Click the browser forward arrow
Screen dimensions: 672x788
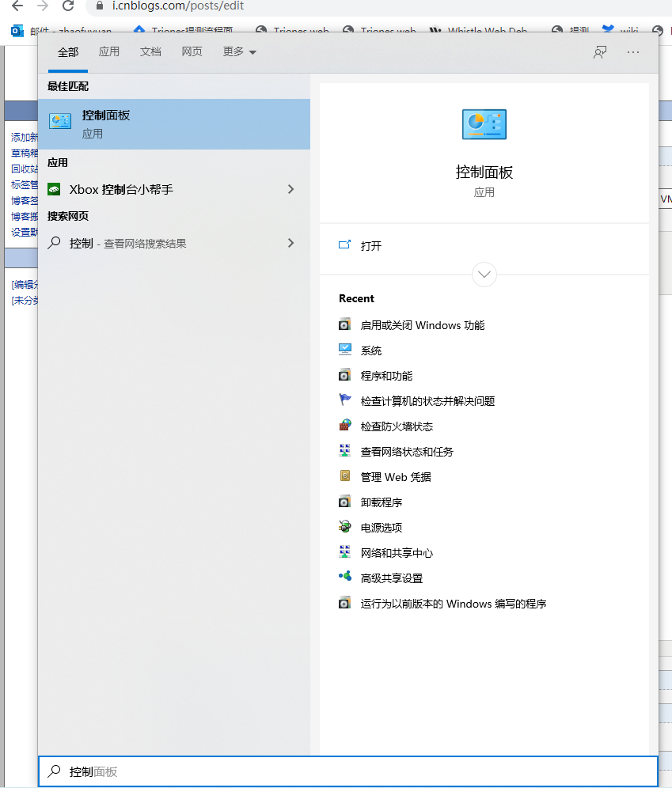click(43, 6)
